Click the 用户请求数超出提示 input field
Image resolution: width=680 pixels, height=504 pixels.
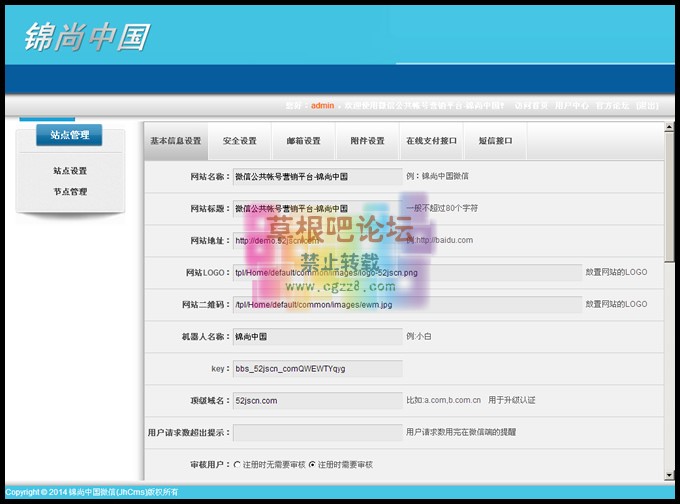(x=317, y=433)
